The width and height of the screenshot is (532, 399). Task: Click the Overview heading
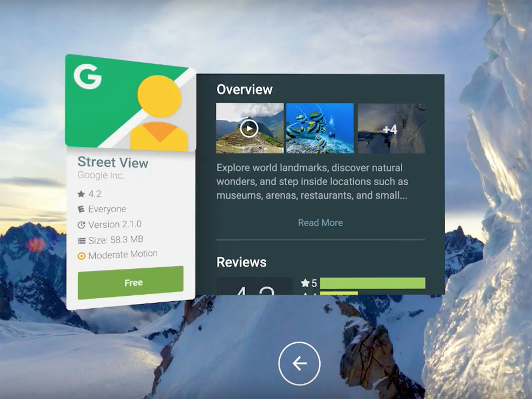coord(244,90)
